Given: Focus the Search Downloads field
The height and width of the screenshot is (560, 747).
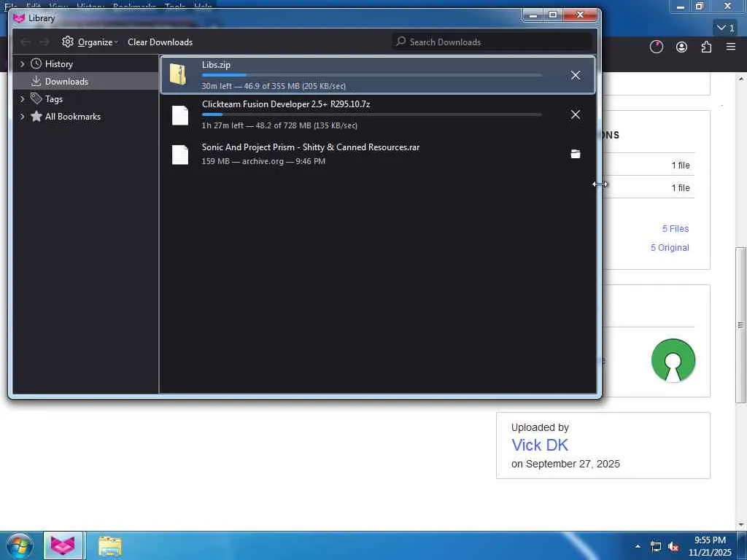Looking at the screenshot, I should (492, 42).
